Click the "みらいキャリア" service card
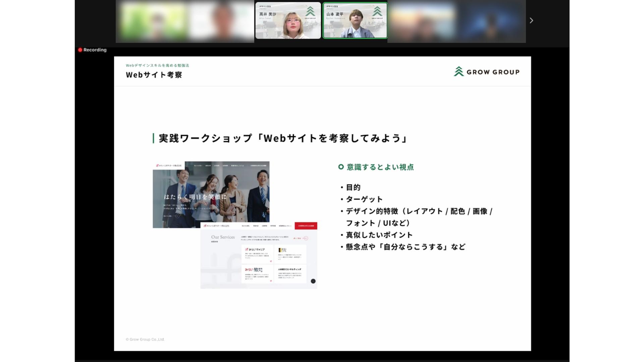The height and width of the screenshot is (362, 644). pyautogui.click(x=257, y=254)
